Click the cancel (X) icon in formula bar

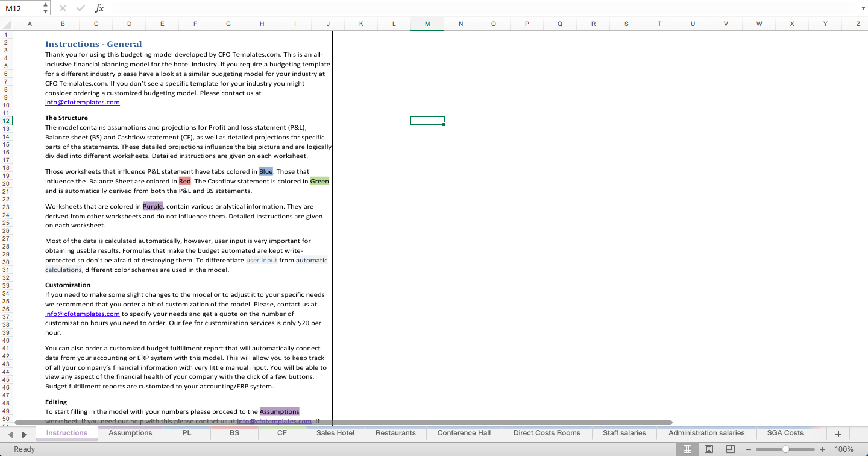(x=63, y=8)
